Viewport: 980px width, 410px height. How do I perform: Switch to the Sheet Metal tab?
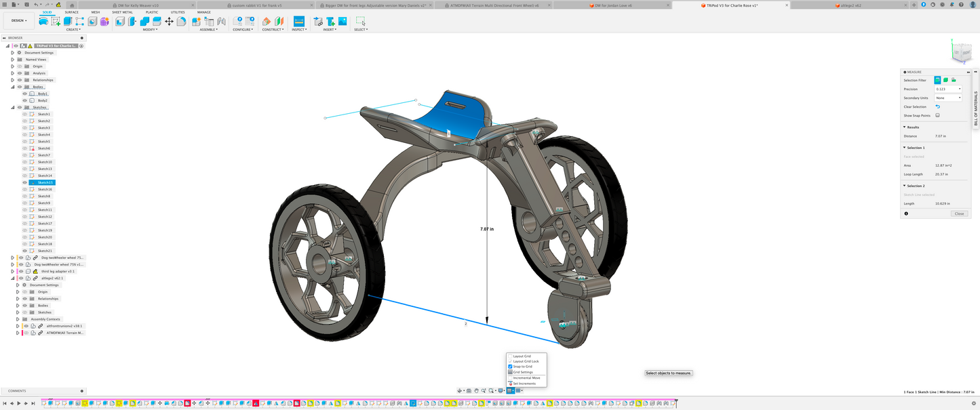coord(122,12)
